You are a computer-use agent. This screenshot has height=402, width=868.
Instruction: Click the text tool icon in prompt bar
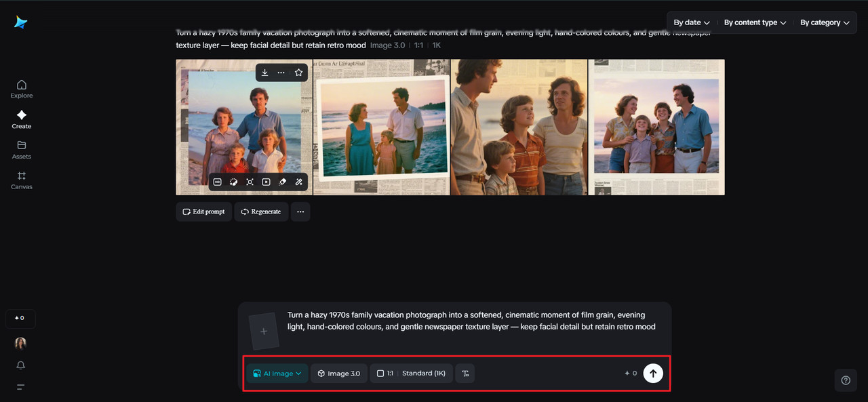[x=465, y=374]
